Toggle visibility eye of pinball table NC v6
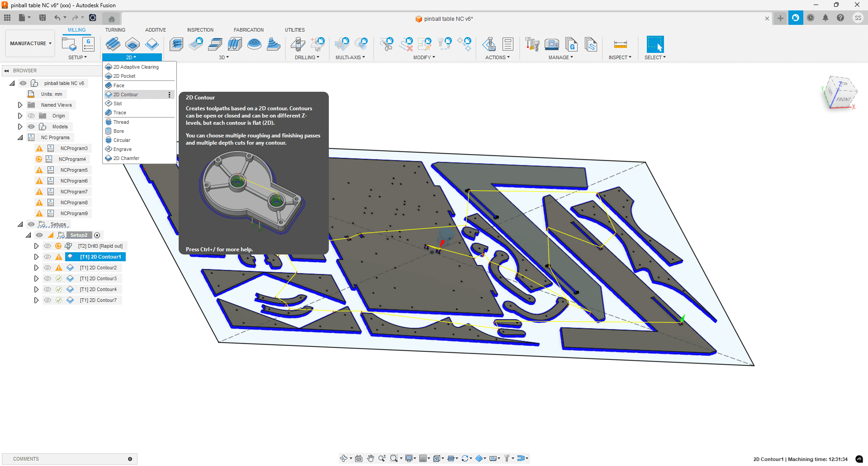Viewport: 868px width, 466px height. tap(23, 83)
